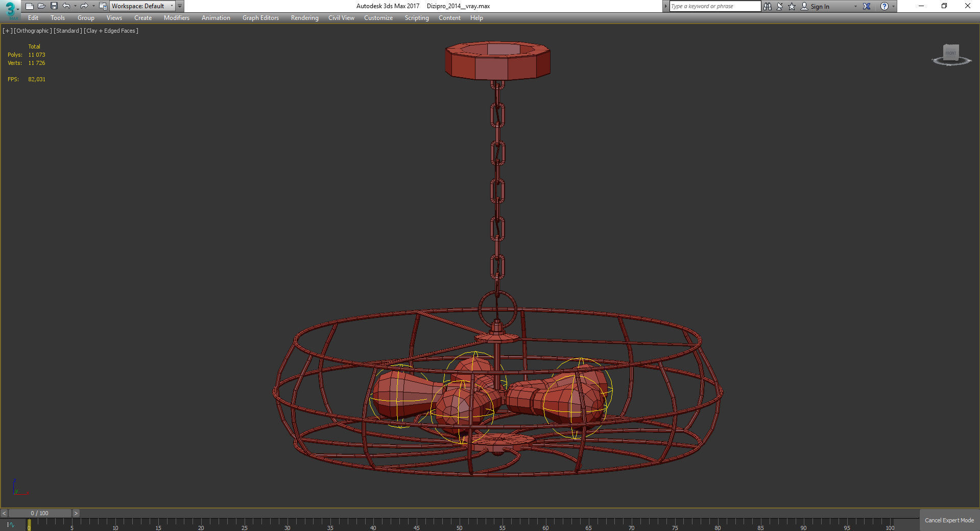The image size is (980, 531).
Task: Expand the search box arrow
Action: coord(665,6)
